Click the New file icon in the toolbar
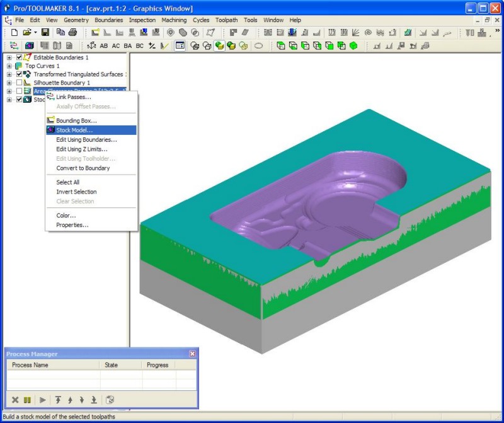 coord(14,33)
